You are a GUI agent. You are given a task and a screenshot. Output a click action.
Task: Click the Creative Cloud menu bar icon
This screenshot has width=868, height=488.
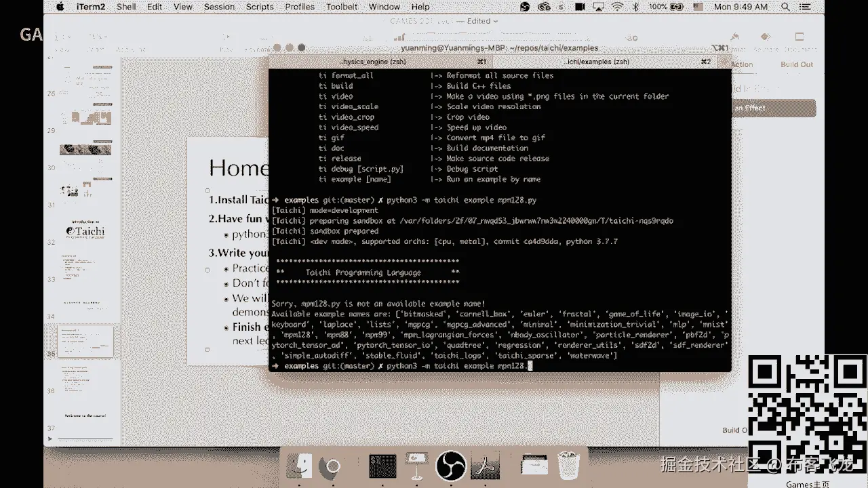pyautogui.click(x=544, y=7)
